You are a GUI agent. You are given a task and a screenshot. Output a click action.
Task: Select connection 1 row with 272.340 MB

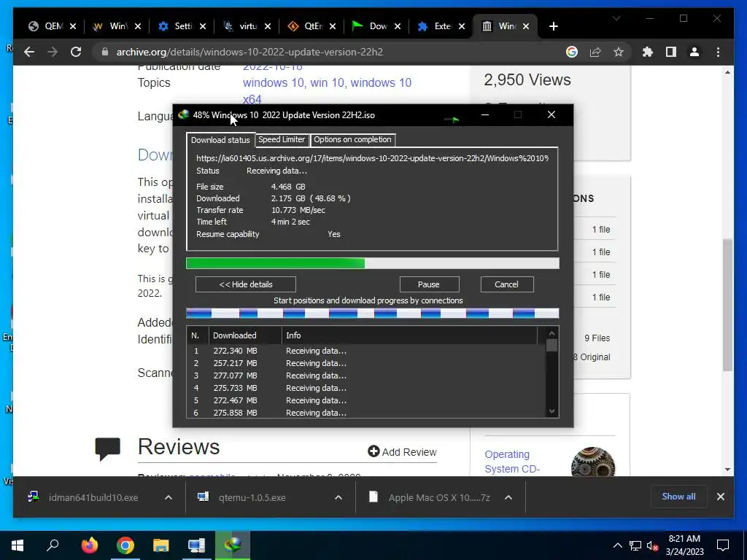point(366,351)
